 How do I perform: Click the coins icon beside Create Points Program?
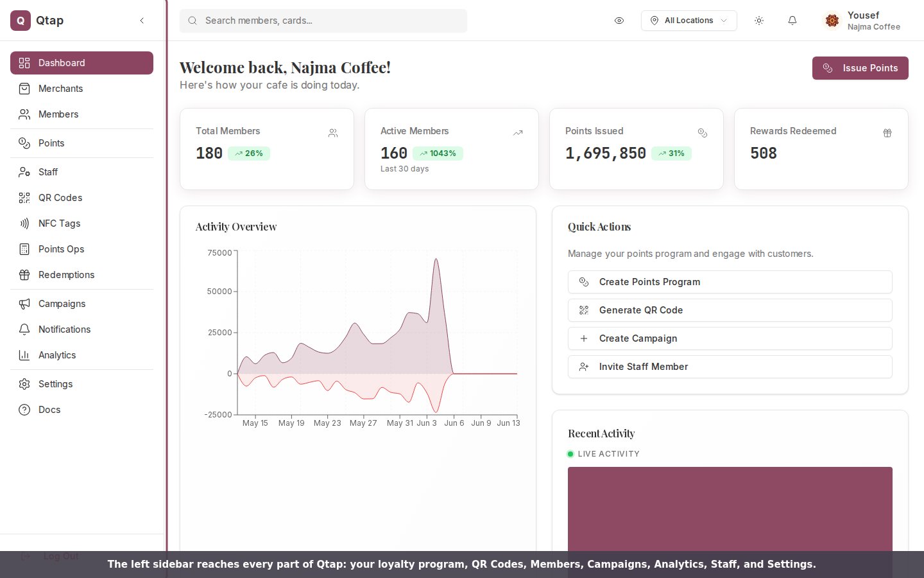point(584,282)
